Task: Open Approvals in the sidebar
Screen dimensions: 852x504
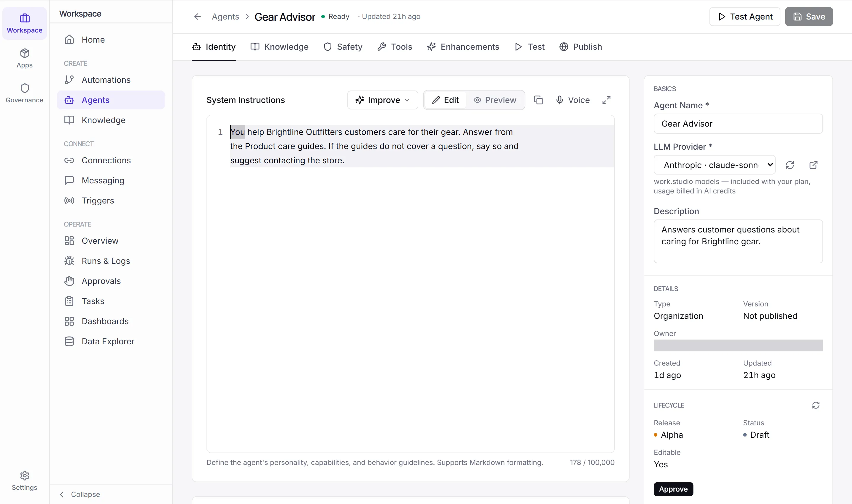Action: pos(111,281)
